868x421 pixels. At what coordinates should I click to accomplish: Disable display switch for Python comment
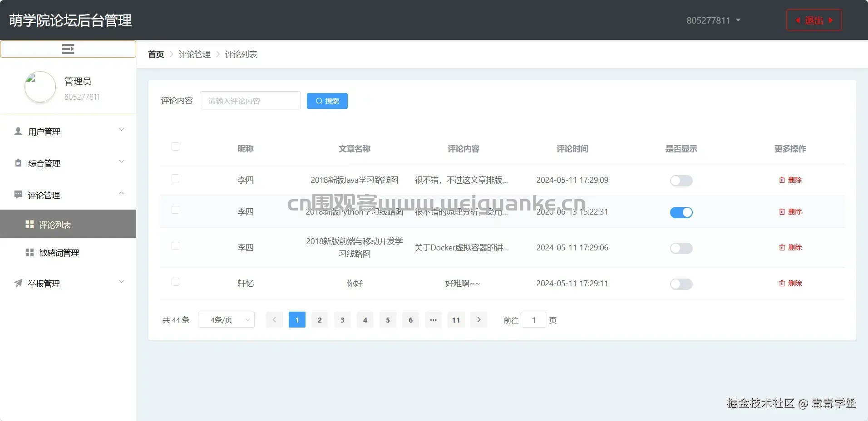(681, 212)
